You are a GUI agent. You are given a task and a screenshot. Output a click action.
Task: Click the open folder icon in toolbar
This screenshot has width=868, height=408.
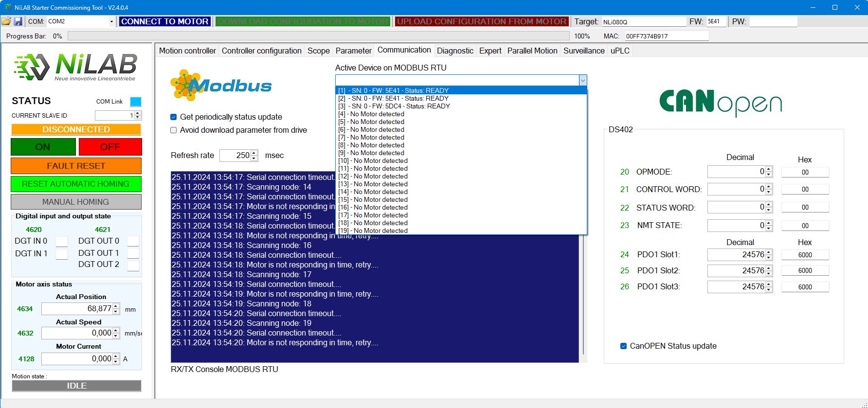tap(6, 21)
